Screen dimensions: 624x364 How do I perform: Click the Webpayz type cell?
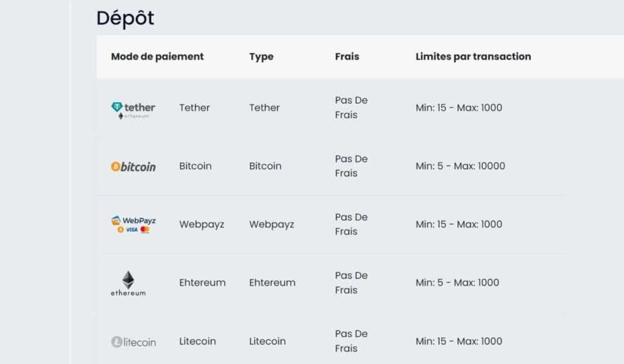[x=271, y=225]
